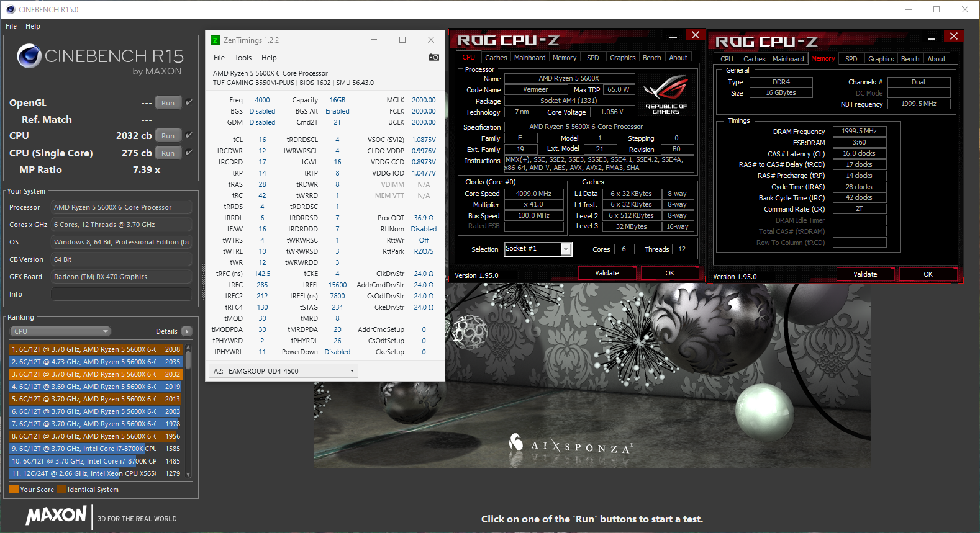Switch to CPU tab in second CPU-Z

tap(727, 59)
